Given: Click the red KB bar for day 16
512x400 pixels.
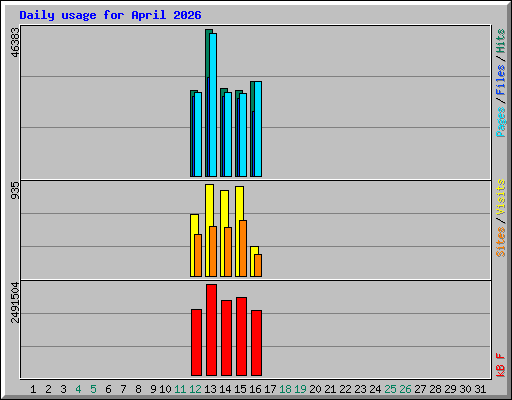Looking at the screenshot, I should [x=256, y=343].
